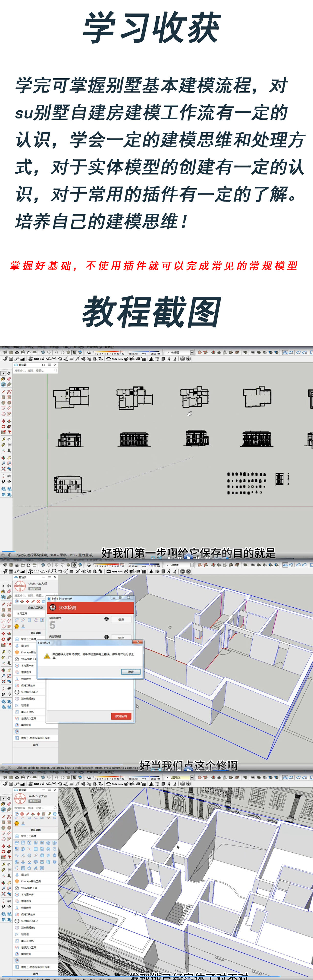This screenshot has width=313, height=980.
Task: Toggle shadows button in 2层墙体 screenshot toolbar
Action: [89, 777]
